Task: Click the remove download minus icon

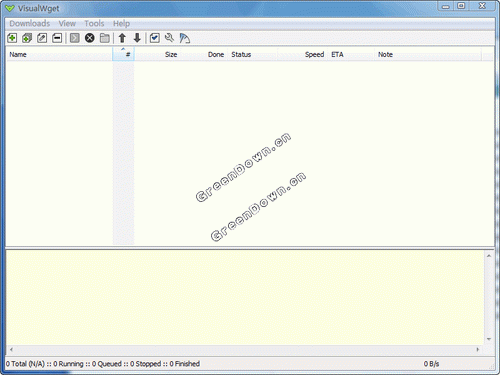Action: (x=57, y=38)
